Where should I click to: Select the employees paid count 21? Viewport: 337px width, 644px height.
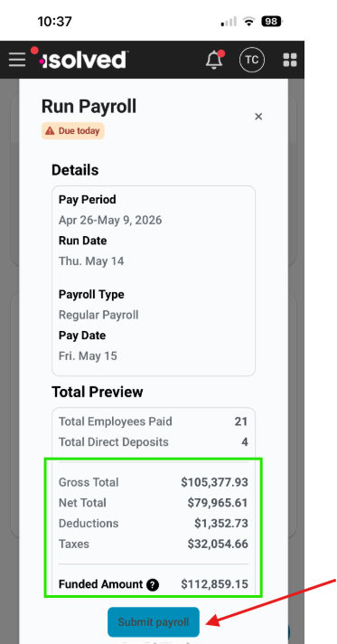(241, 421)
